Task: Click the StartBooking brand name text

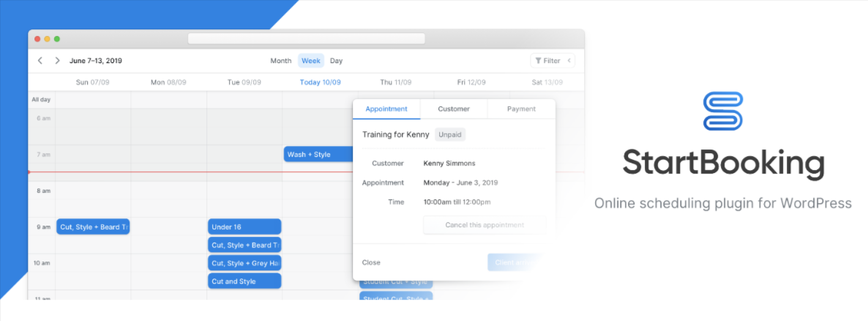Action: coord(723,163)
